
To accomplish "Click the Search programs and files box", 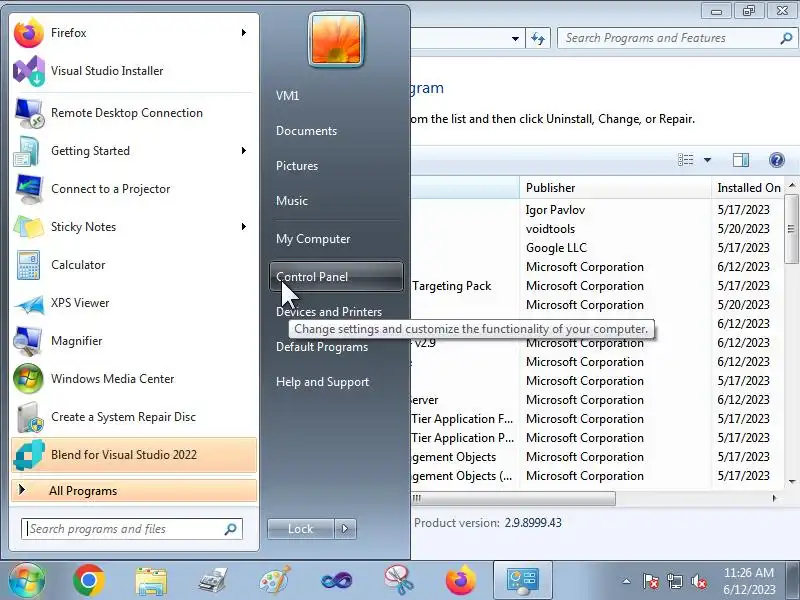I will 132,529.
